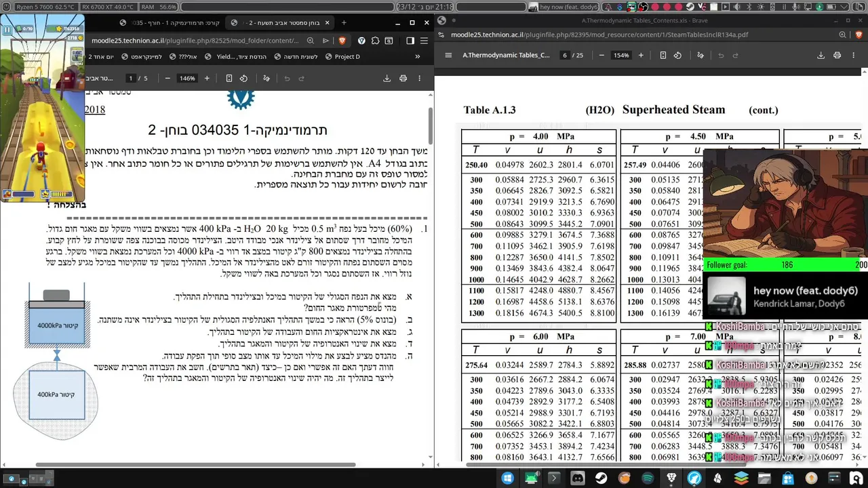Click Bluetooth icon in top system tray
The image size is (868, 488).
point(749,7)
